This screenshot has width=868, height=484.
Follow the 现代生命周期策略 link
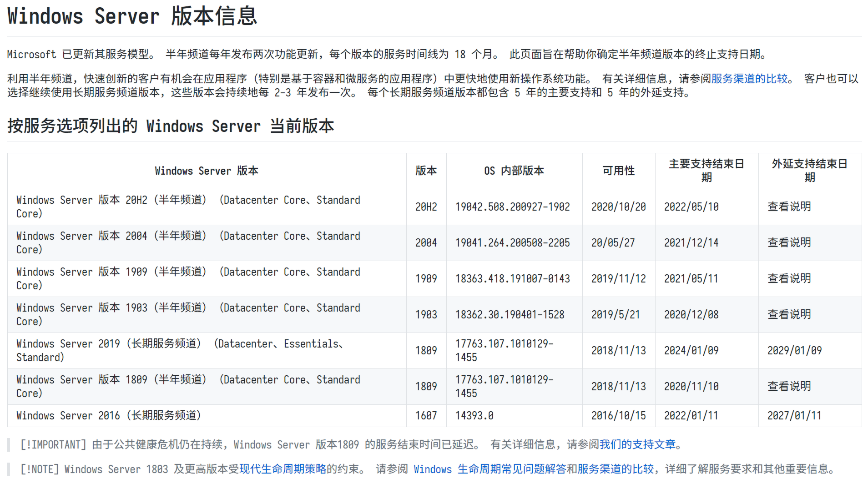point(283,469)
